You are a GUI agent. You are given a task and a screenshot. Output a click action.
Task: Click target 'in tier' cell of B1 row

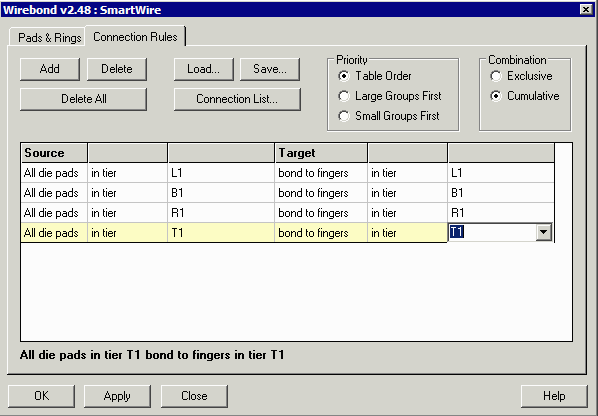[x=407, y=193]
